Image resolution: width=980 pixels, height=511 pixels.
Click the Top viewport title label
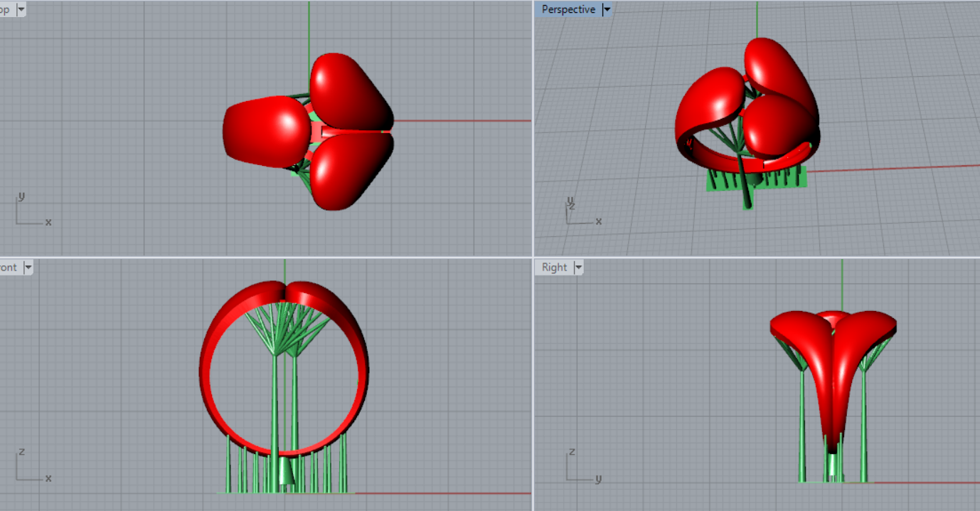6,10
